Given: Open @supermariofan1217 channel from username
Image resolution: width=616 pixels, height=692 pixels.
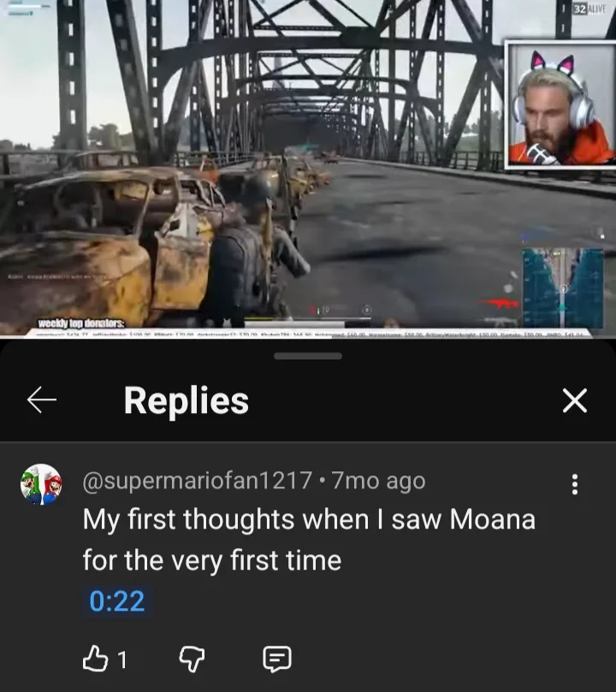Looking at the screenshot, I should coord(198,480).
